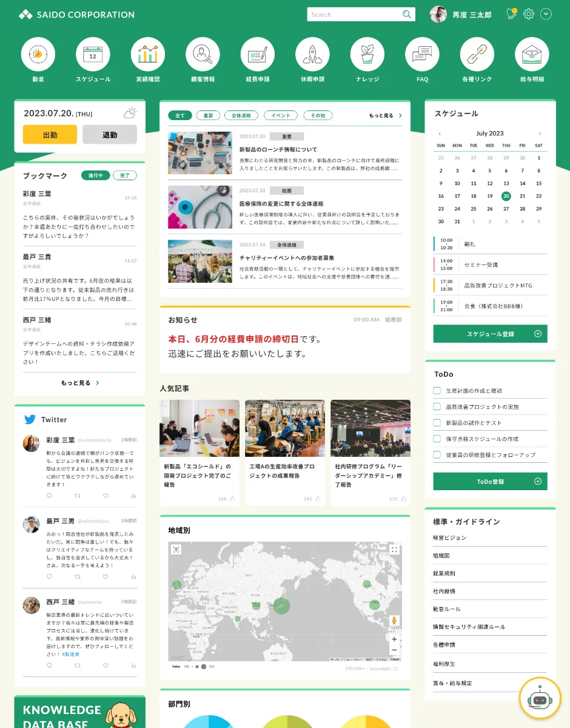
Task: Open the 各種リンク chain link icon
Action: coord(477,54)
